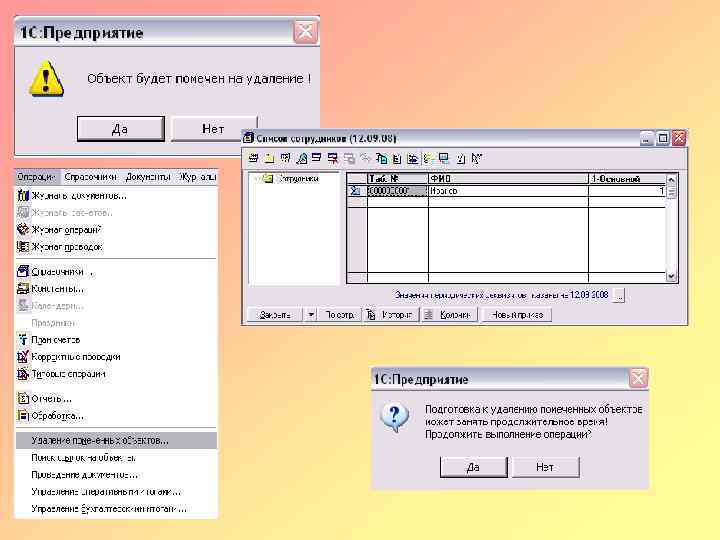Minimize the Список сотрудников window
Screen dimensions: 720x540
[x=647, y=138]
